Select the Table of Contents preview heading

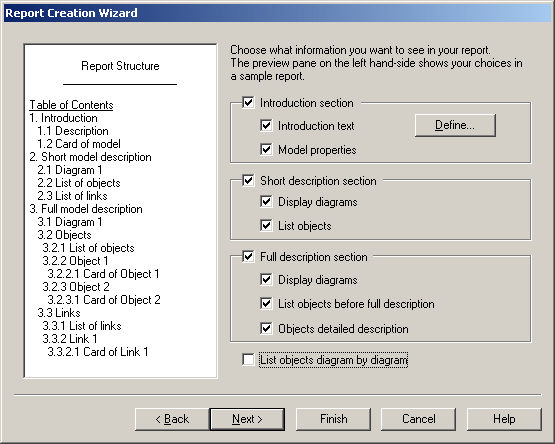71,105
